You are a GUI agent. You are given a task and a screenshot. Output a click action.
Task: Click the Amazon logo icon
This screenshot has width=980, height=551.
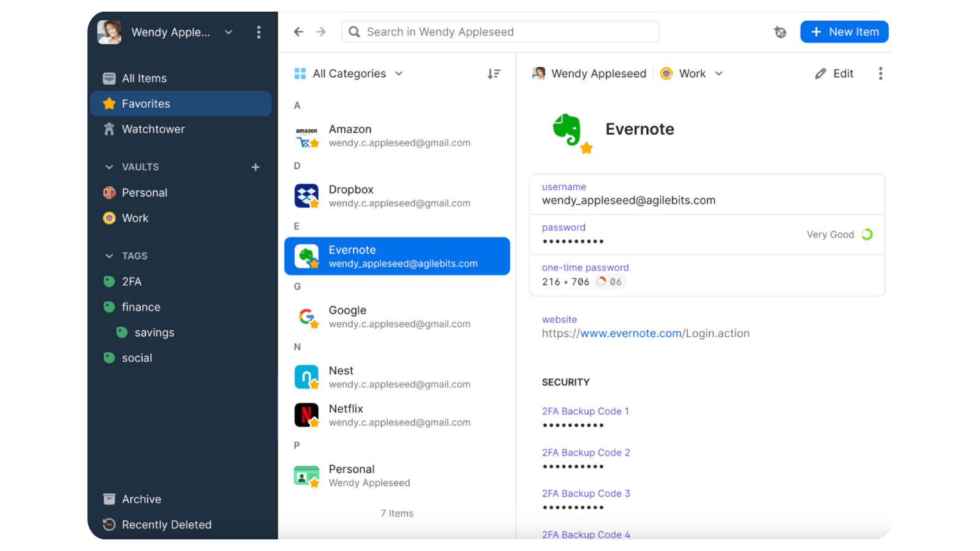[307, 137]
